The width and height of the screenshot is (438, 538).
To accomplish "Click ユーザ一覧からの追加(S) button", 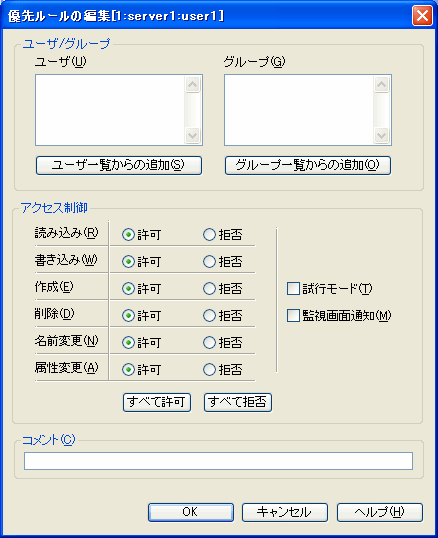I will 119,165.
